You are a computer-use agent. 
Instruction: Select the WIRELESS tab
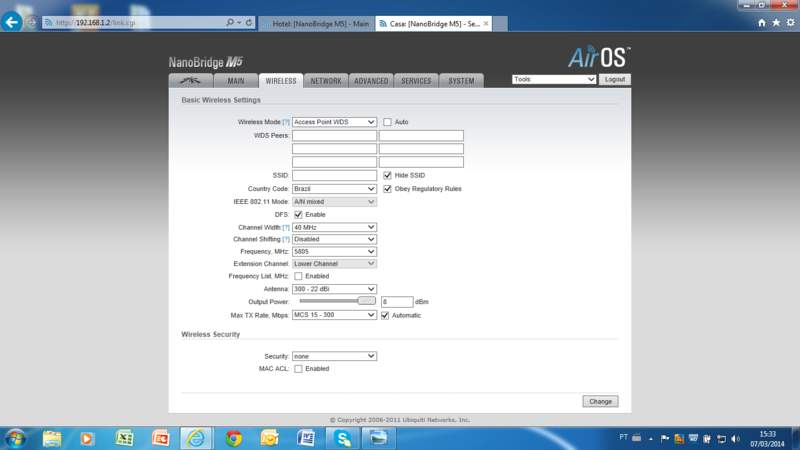(281, 81)
